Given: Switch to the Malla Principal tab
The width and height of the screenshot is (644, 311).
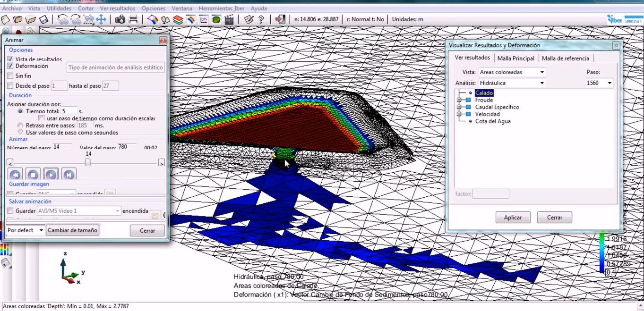Looking at the screenshot, I should (515, 59).
